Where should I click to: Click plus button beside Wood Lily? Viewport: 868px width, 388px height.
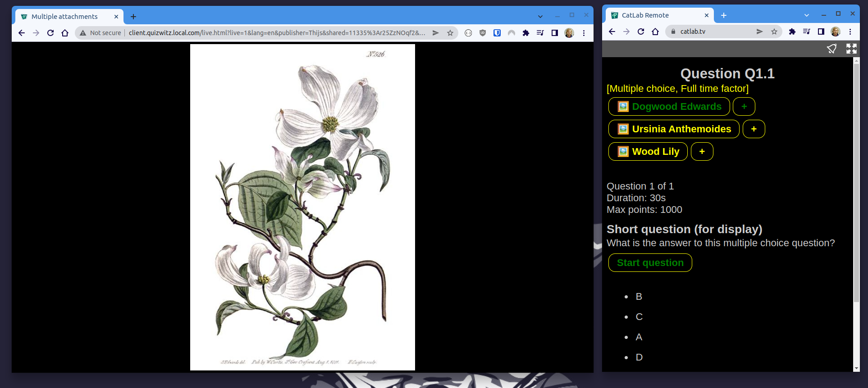(x=702, y=152)
